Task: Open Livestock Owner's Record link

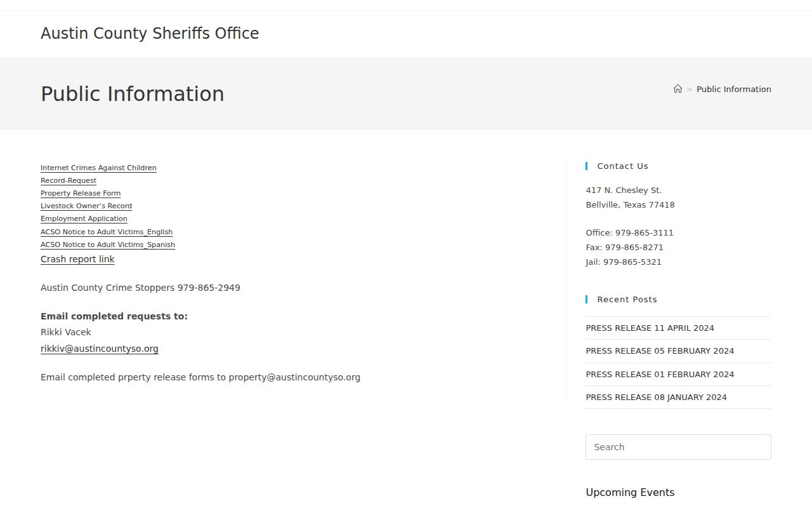Action: point(86,206)
